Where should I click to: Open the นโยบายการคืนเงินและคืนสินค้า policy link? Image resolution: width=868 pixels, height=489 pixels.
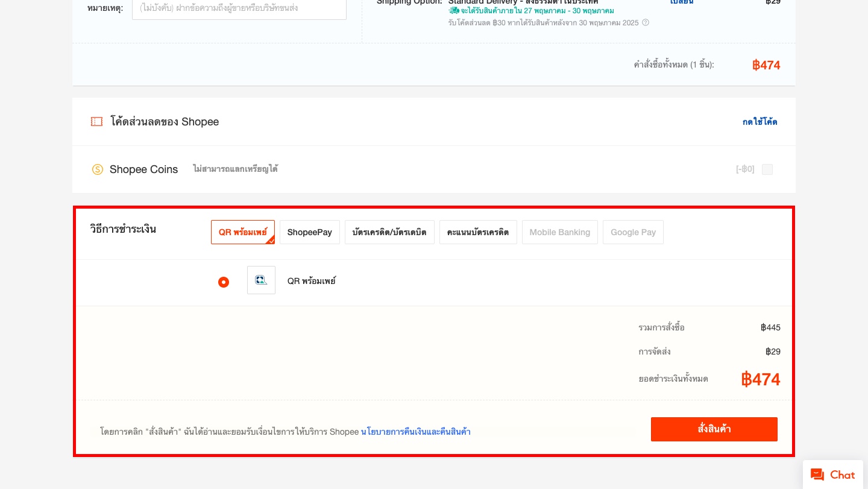tap(416, 432)
